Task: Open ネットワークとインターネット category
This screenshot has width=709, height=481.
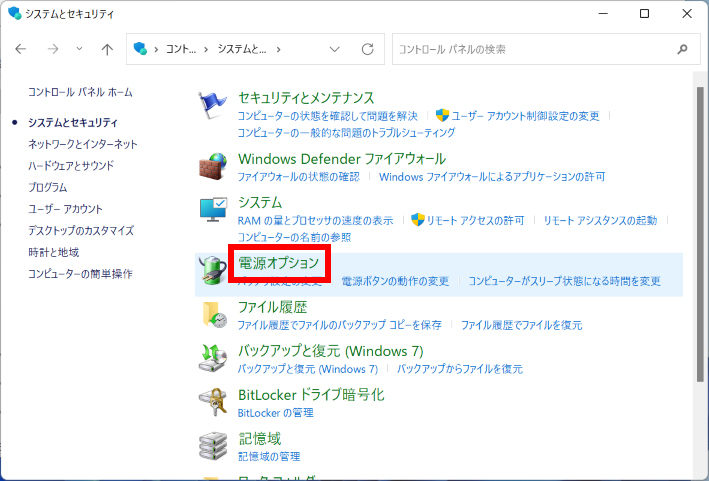Action: tap(83, 144)
